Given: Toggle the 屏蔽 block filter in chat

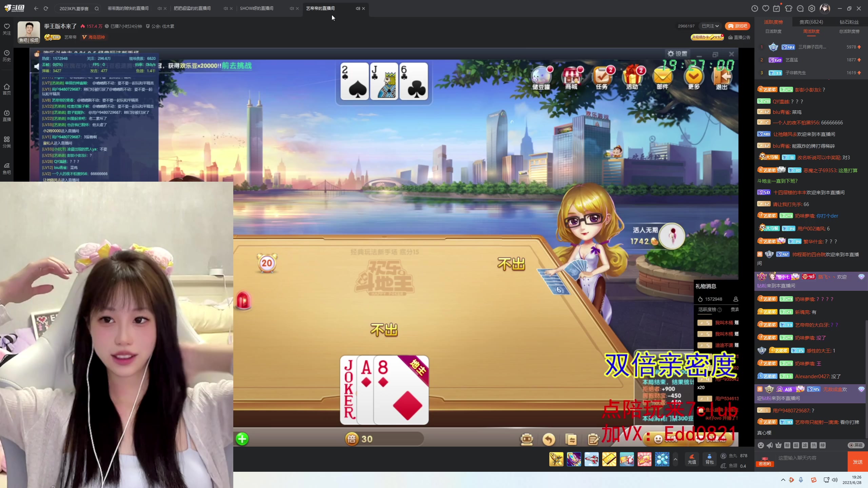Looking at the screenshot, I should coord(856,445).
